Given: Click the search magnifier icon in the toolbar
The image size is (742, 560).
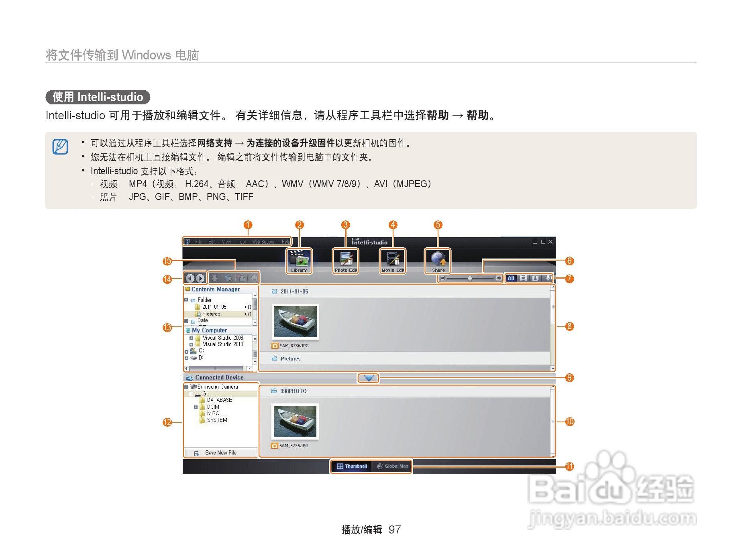Looking at the screenshot, I should coord(228,278).
